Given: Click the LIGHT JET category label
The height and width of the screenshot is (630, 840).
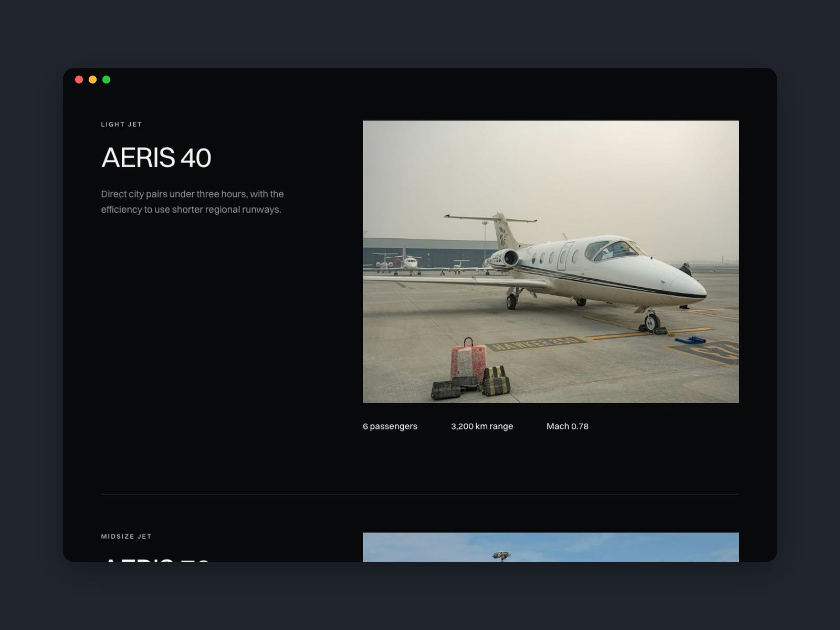Looking at the screenshot, I should point(122,124).
